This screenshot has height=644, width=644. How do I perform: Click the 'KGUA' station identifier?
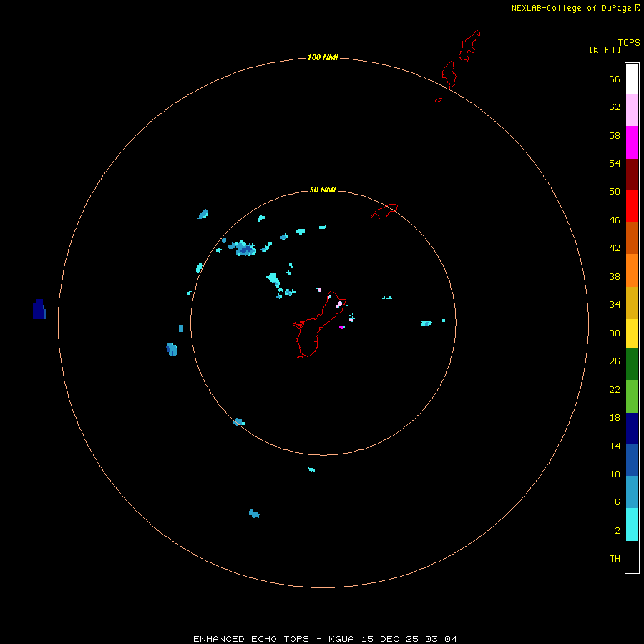(x=341, y=639)
